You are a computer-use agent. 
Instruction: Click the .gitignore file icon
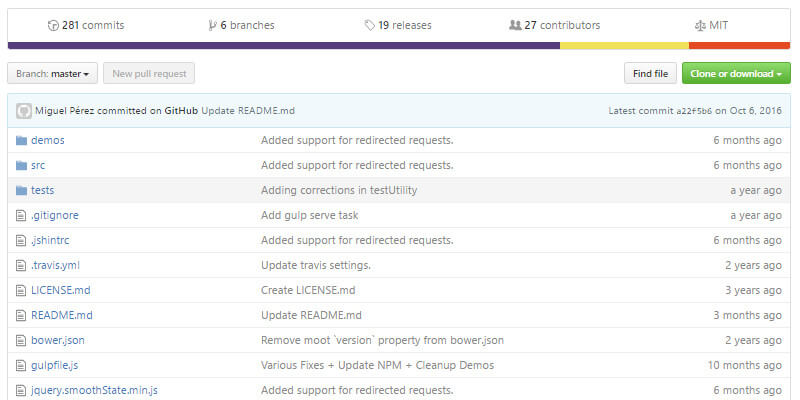click(21, 215)
